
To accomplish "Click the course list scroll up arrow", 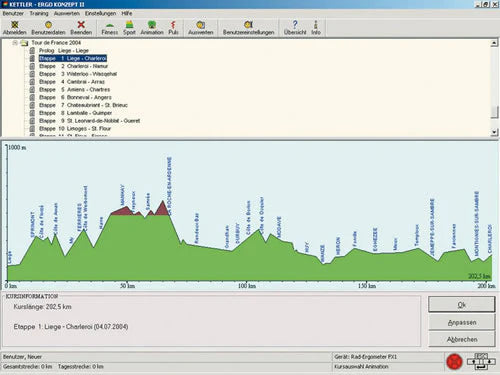I will (494, 43).
